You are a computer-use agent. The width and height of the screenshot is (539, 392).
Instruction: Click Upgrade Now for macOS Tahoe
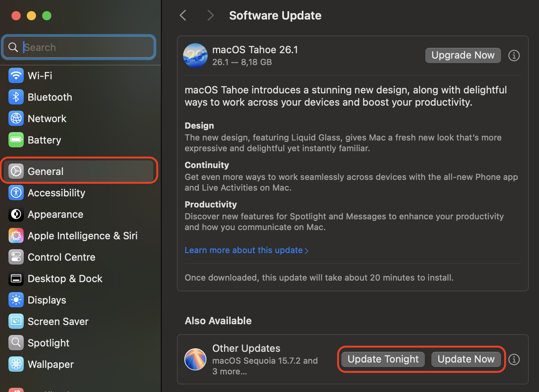463,55
